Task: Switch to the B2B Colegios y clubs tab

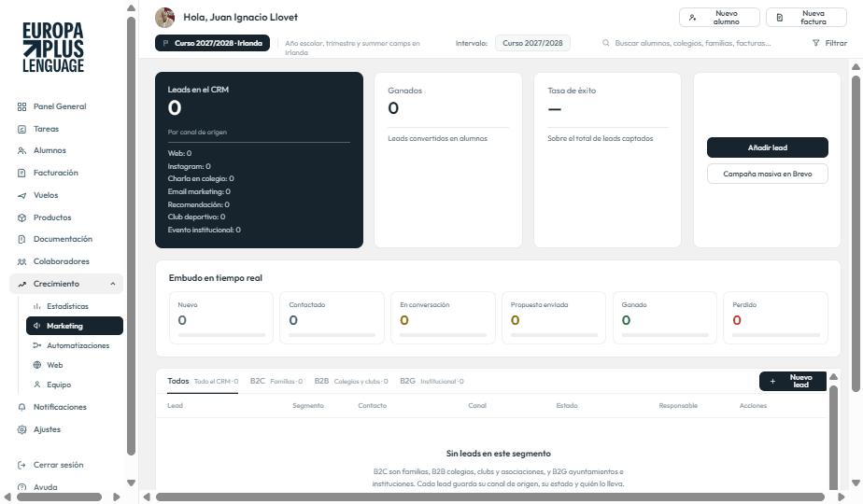Action: click(x=351, y=382)
